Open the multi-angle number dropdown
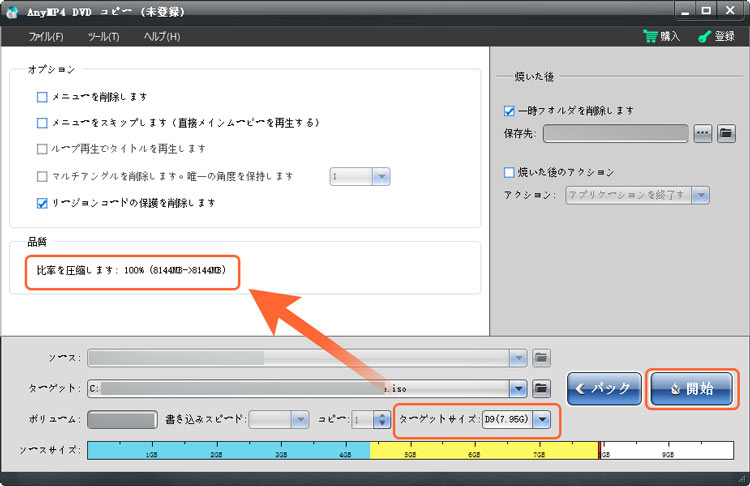The width and height of the screenshot is (750, 486). (x=381, y=177)
